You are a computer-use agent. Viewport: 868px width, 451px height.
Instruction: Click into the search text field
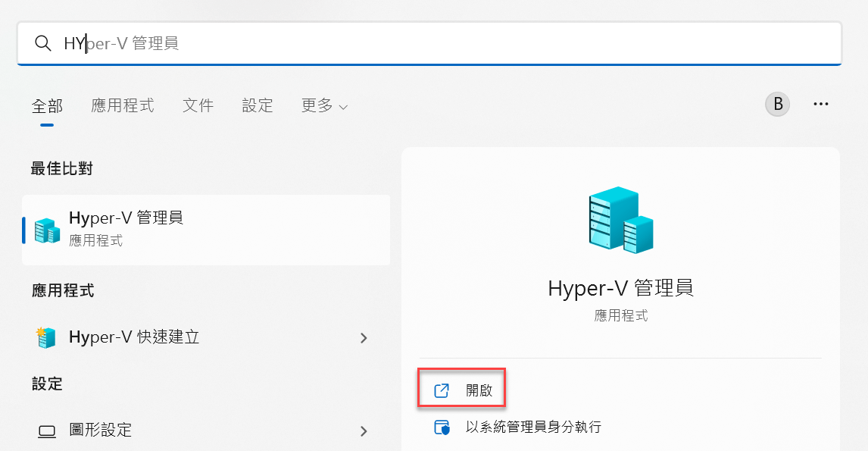tap(429, 43)
